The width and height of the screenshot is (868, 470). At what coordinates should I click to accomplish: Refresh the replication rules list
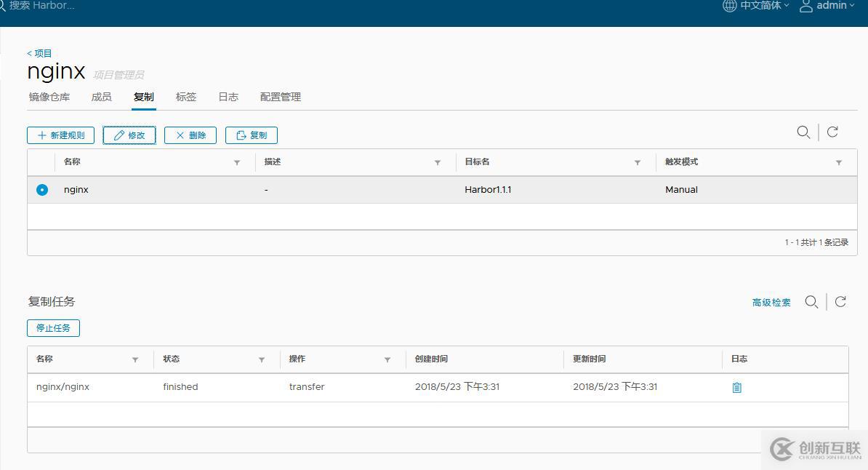coord(832,132)
